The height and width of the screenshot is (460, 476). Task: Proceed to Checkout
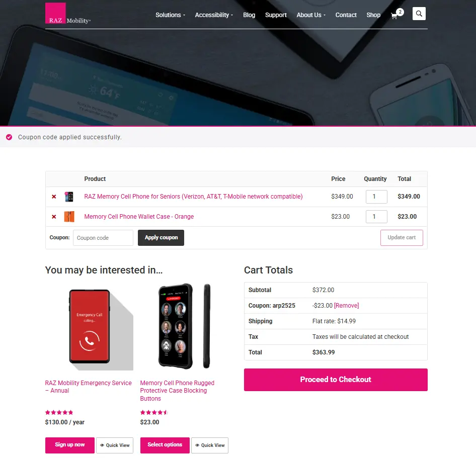(336, 380)
